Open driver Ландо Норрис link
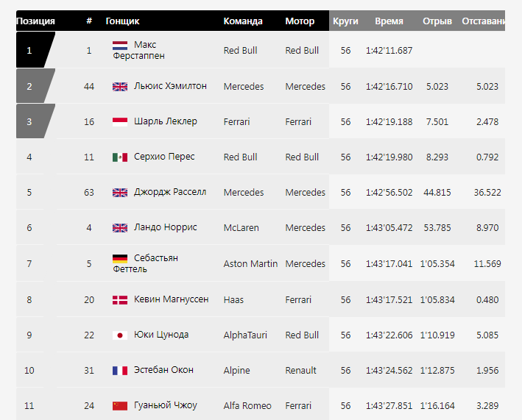This screenshot has width=522, height=420. tap(165, 228)
